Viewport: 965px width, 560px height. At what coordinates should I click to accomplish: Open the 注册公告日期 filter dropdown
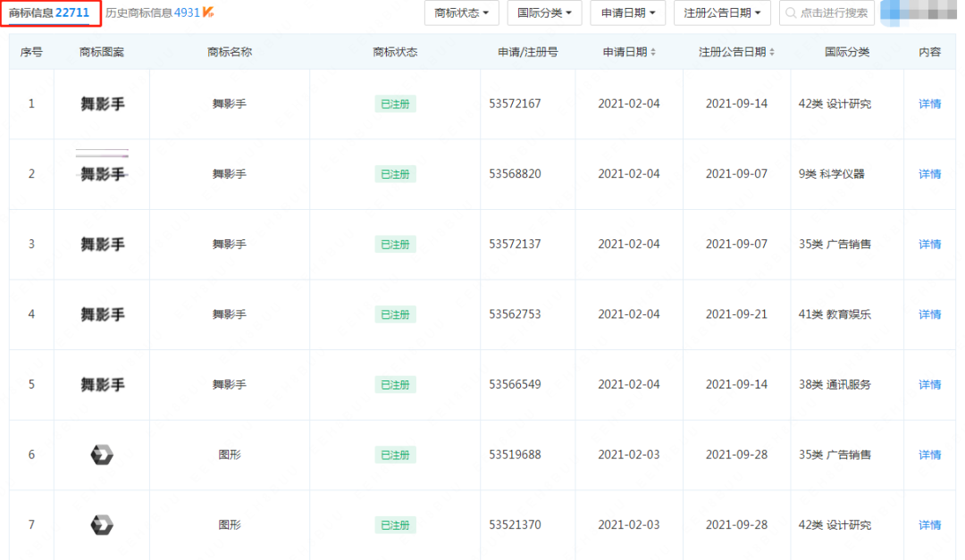(722, 13)
